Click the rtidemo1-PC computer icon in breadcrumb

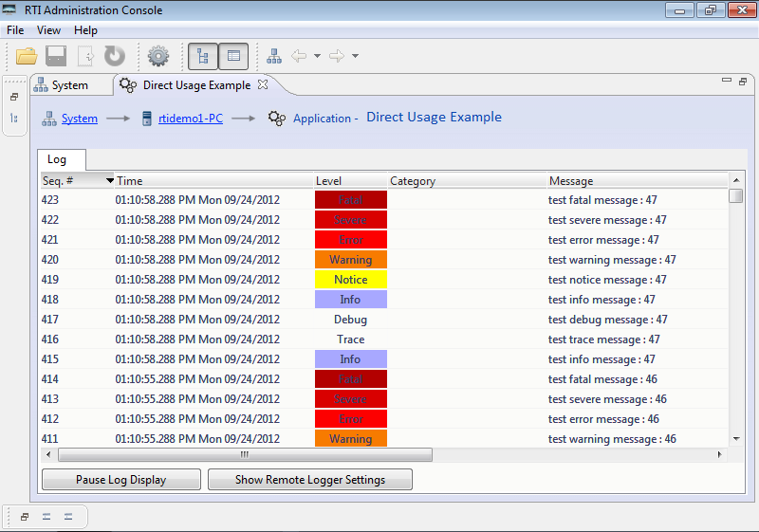(x=147, y=119)
